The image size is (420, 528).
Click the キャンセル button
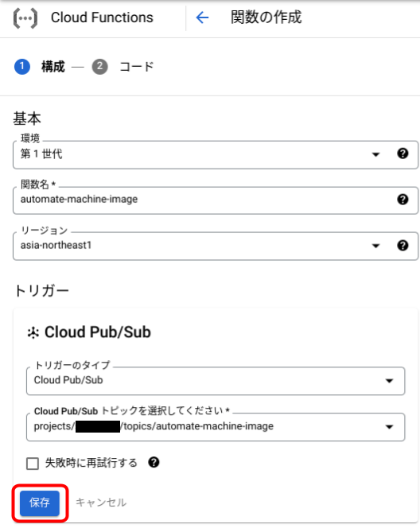click(x=101, y=503)
